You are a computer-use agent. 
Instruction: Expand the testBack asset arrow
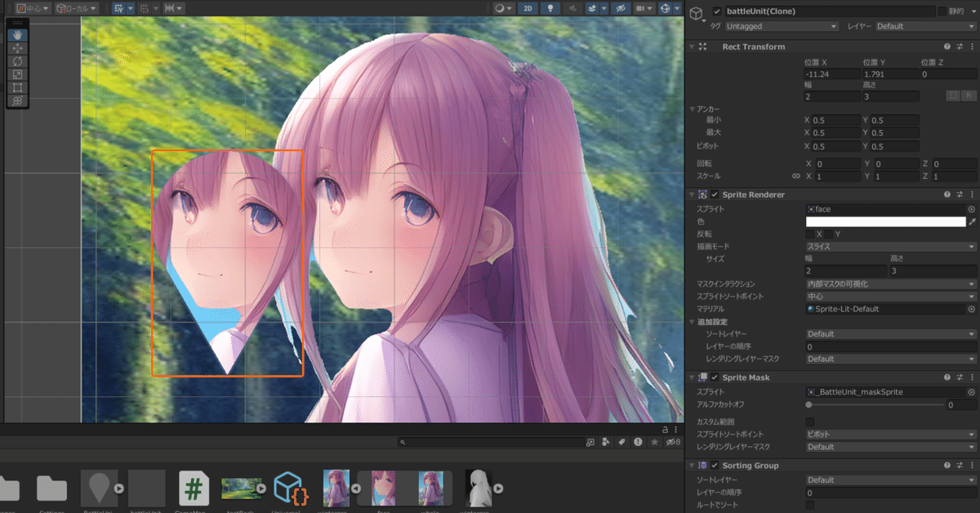pyautogui.click(x=263, y=488)
